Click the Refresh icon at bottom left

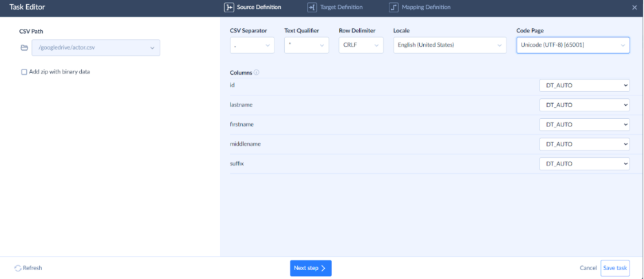[x=17, y=268]
